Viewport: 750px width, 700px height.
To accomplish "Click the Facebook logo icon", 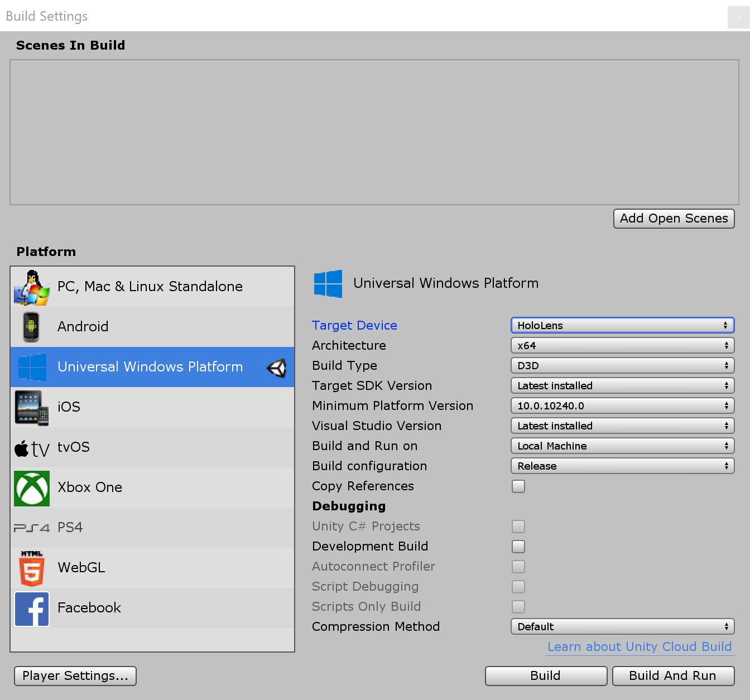I will [x=32, y=609].
